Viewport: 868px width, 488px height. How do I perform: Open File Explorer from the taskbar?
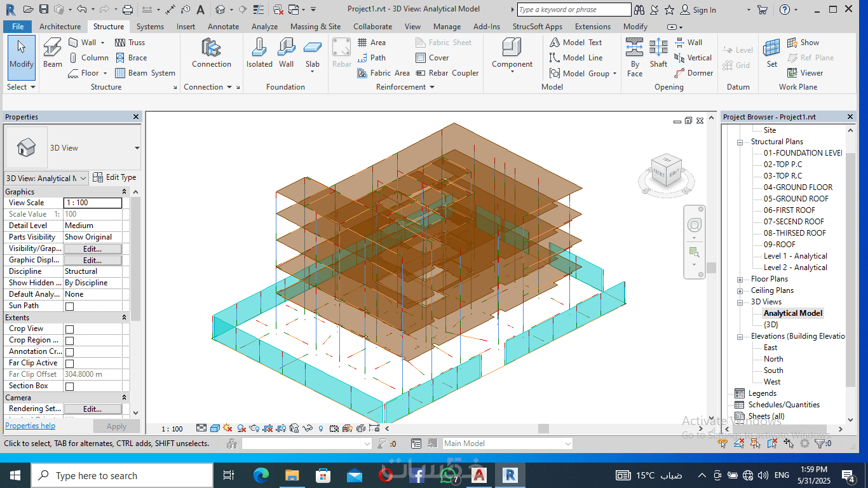[x=292, y=475]
